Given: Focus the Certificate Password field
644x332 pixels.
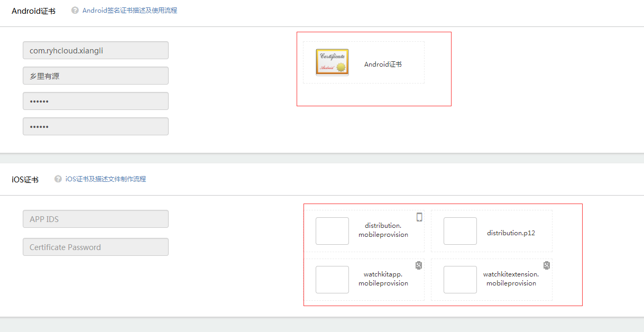Looking at the screenshot, I should pos(95,247).
